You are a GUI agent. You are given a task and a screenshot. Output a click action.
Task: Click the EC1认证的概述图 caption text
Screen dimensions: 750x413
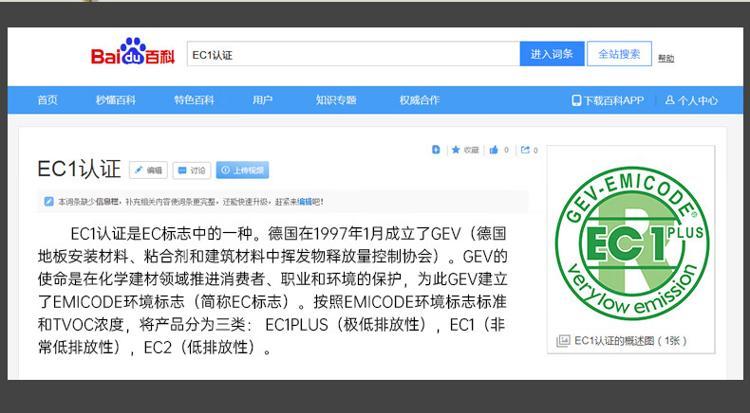pyautogui.click(x=630, y=341)
